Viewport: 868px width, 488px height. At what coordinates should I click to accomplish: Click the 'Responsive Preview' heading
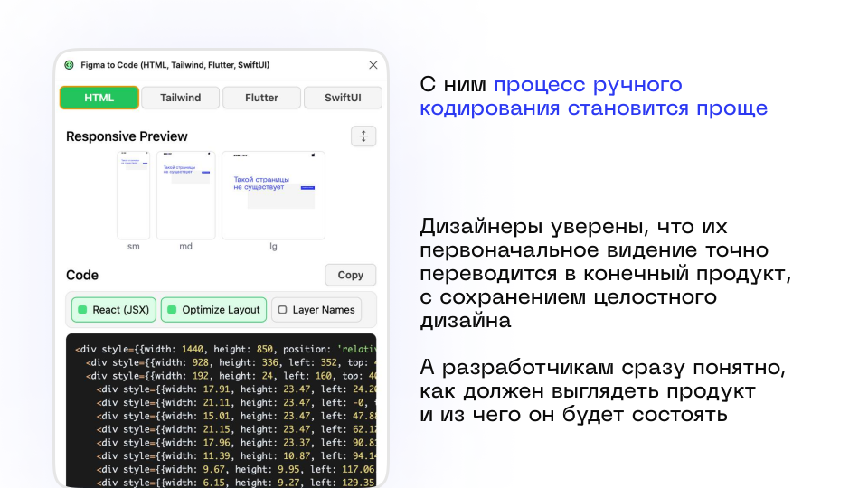tap(127, 136)
